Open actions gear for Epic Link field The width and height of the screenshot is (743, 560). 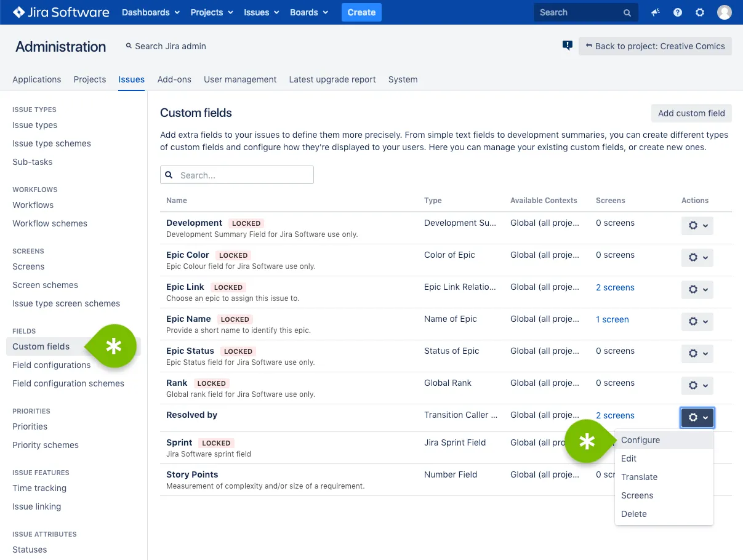pos(697,289)
